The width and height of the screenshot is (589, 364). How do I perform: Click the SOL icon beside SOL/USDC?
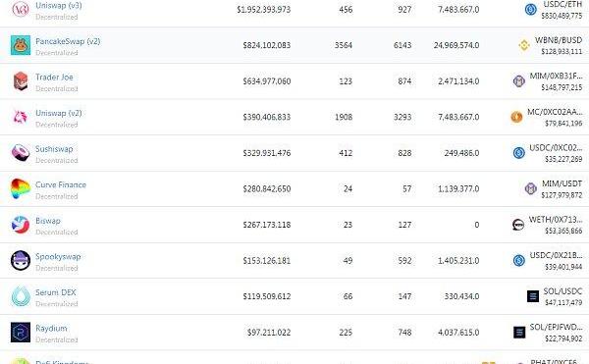pyautogui.click(x=533, y=296)
